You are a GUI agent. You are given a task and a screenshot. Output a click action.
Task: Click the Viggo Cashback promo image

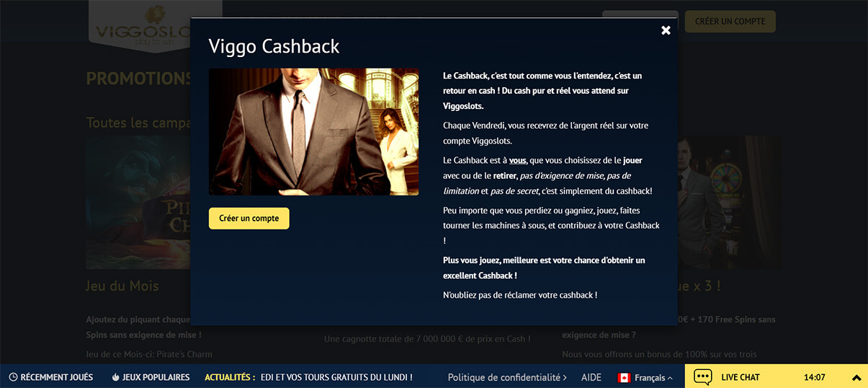click(x=313, y=132)
